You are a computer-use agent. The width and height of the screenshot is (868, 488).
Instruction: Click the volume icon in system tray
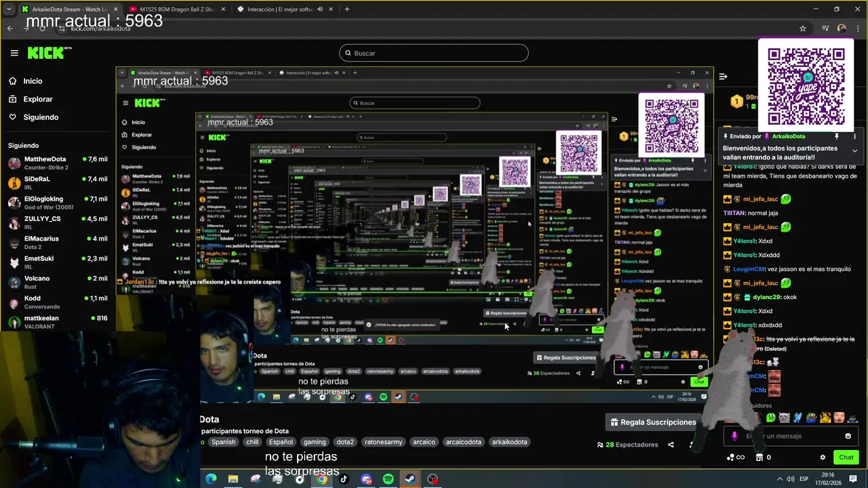coord(791,479)
